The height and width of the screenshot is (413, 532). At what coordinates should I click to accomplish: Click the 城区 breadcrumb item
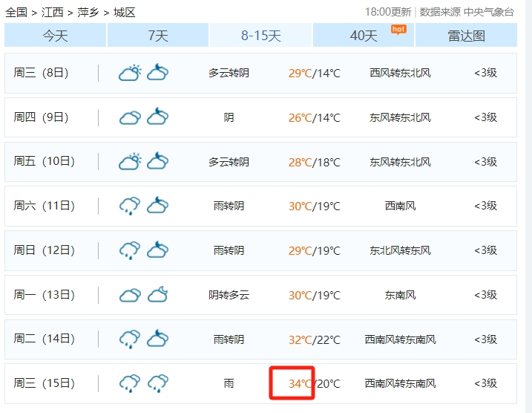coord(124,13)
